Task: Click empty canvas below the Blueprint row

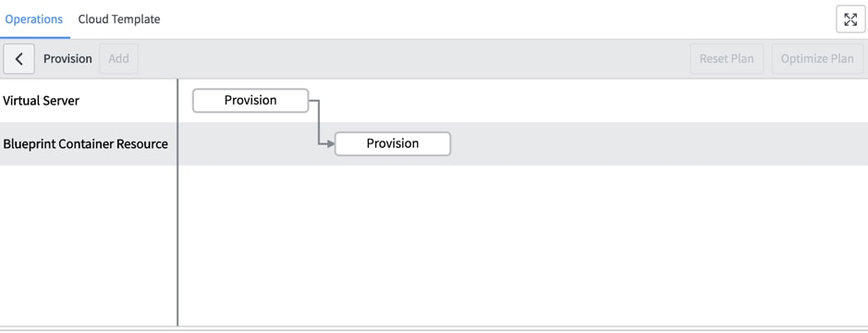Action: [x=522, y=245]
